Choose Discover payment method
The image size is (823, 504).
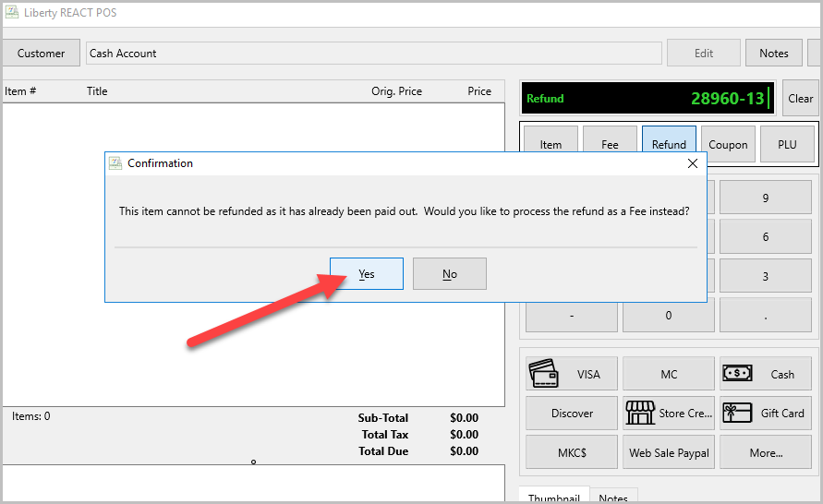point(572,413)
